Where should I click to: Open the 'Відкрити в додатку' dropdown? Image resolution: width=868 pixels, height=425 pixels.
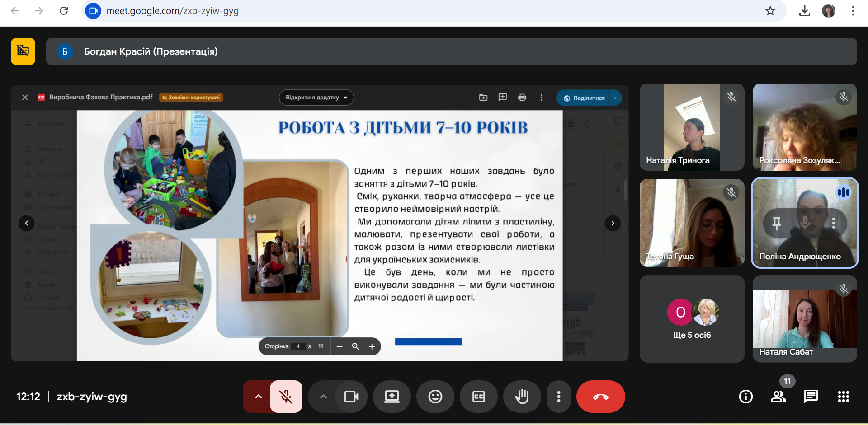[x=316, y=98]
